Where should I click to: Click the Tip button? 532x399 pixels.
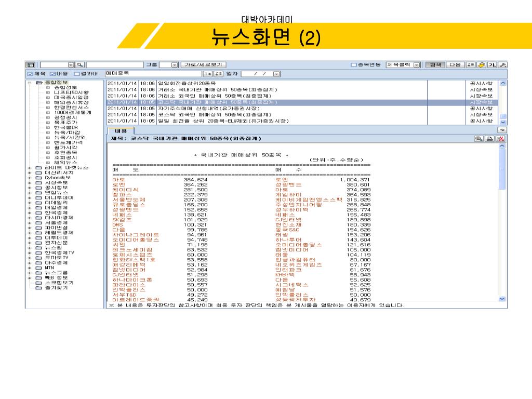point(208,74)
